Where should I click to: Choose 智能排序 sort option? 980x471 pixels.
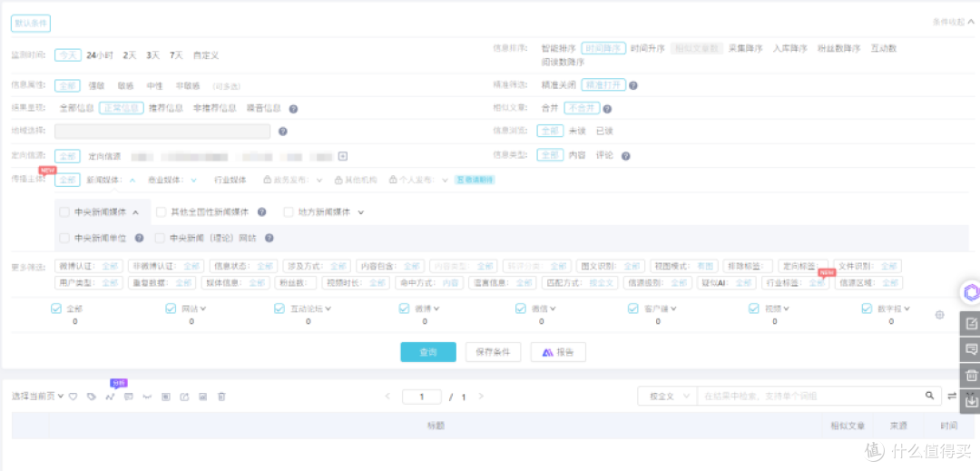click(x=559, y=48)
